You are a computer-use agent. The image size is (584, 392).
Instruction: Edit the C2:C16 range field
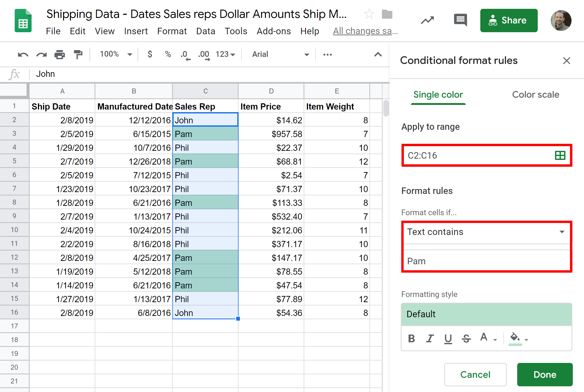(x=478, y=156)
